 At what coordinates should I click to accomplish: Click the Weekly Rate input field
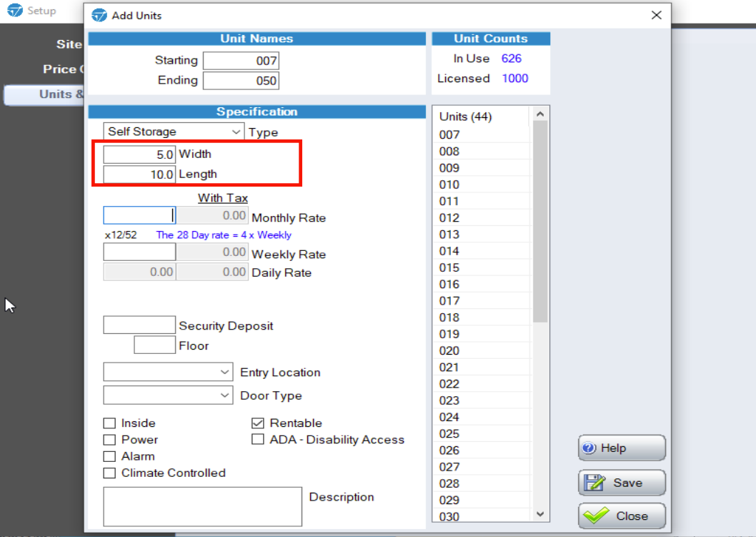[139, 252]
